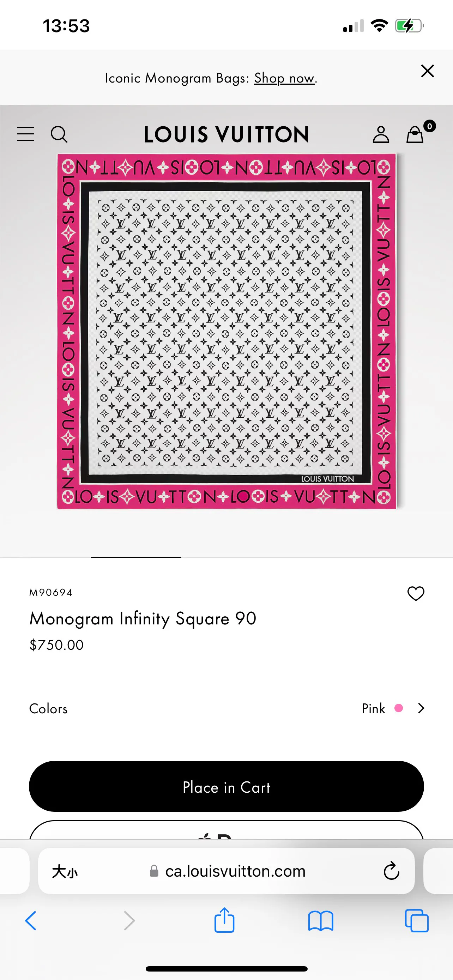Dismiss the Iconic Monogram Bags banner
This screenshot has width=453, height=980.
click(428, 71)
